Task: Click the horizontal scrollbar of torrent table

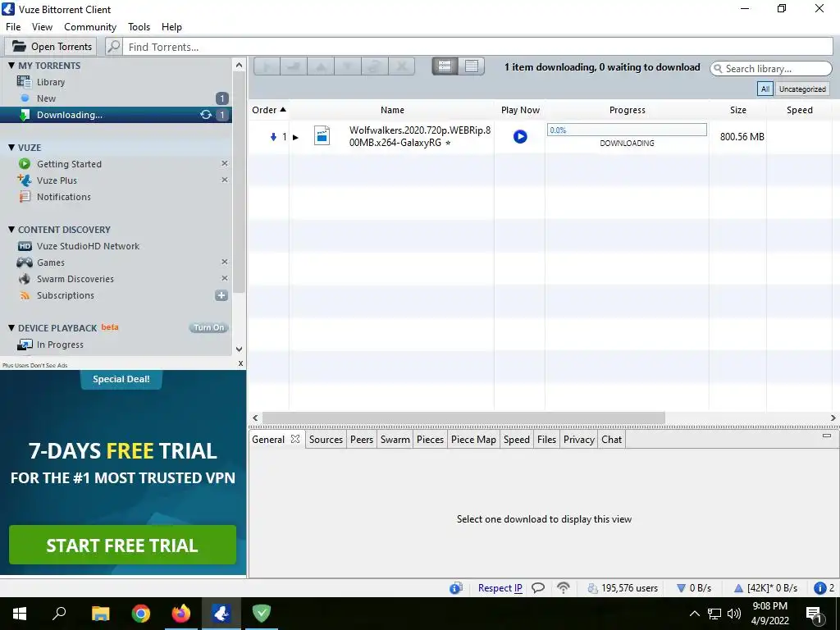Action: coord(463,418)
